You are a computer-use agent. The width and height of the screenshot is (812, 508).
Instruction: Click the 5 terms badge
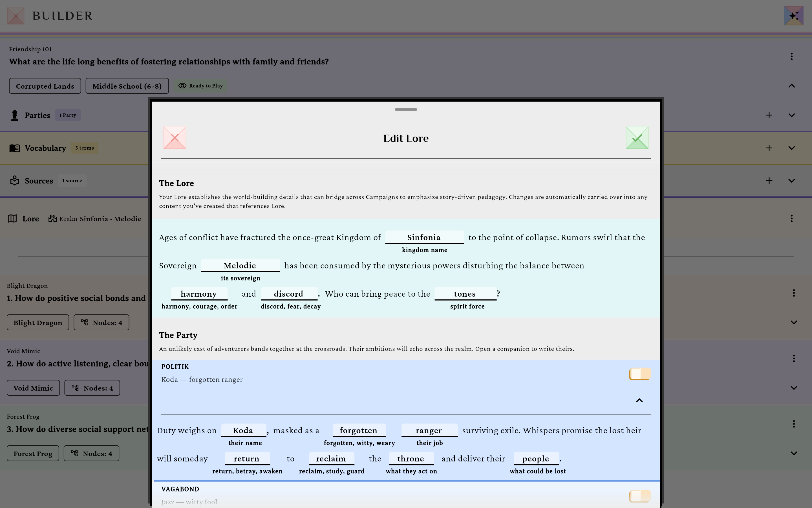(85, 148)
